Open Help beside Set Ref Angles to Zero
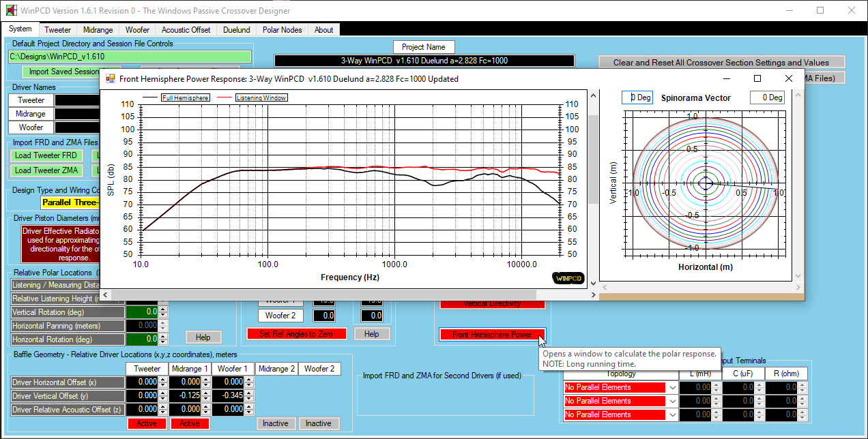The height and width of the screenshot is (439, 868). point(371,334)
